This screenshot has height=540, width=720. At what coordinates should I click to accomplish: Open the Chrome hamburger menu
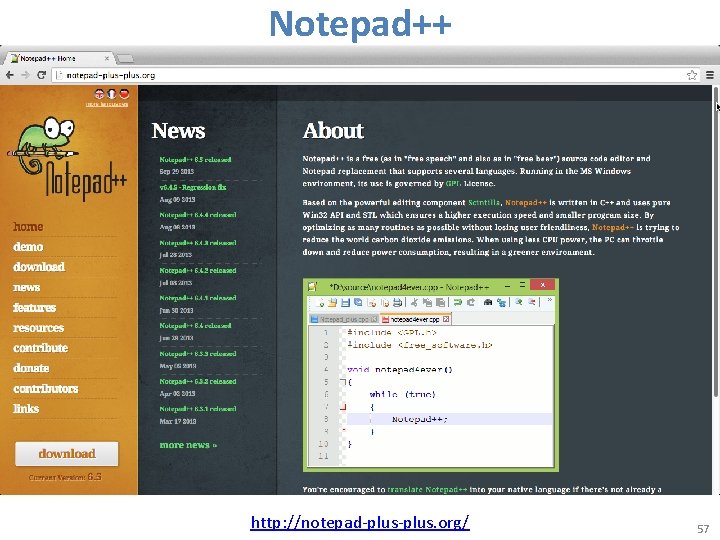710,75
